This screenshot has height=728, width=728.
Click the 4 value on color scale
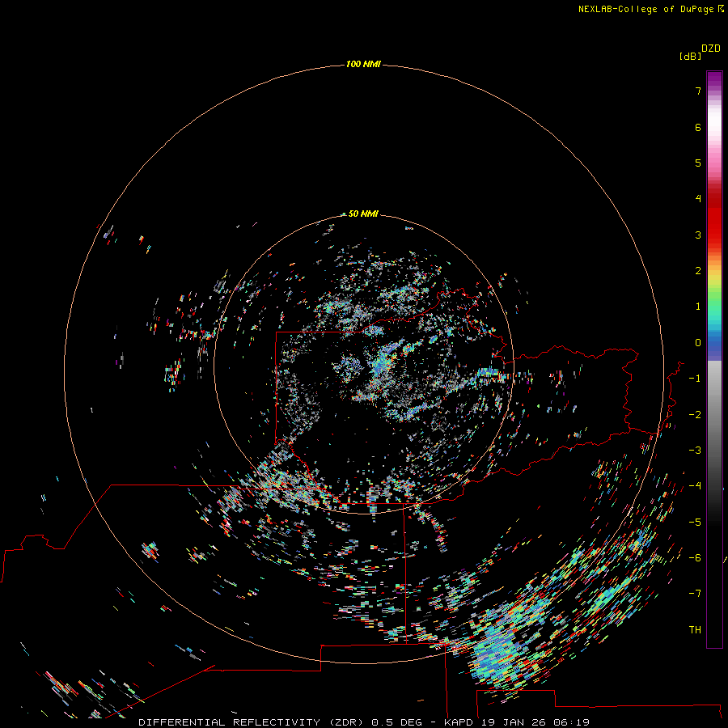(x=698, y=199)
